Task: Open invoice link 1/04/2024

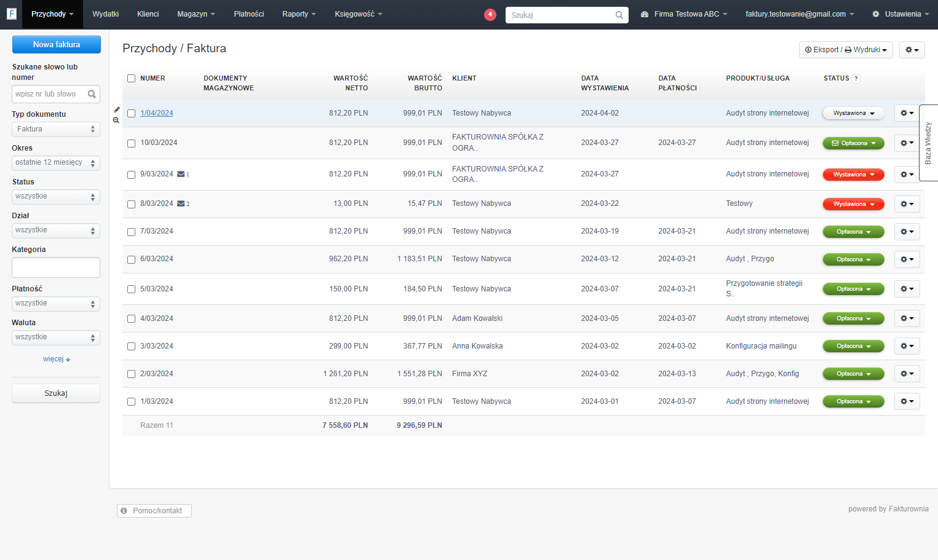Action: coord(157,113)
